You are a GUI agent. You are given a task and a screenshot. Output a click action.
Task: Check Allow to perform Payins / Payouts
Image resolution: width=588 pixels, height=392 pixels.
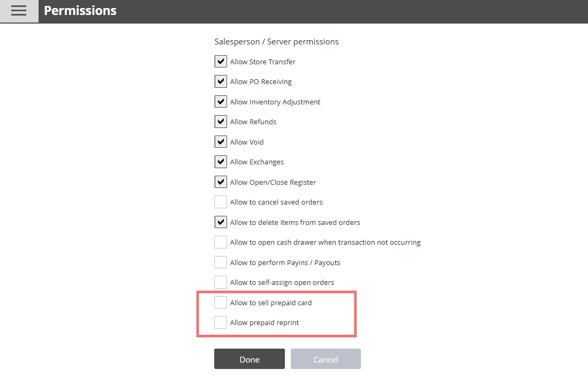coord(221,262)
